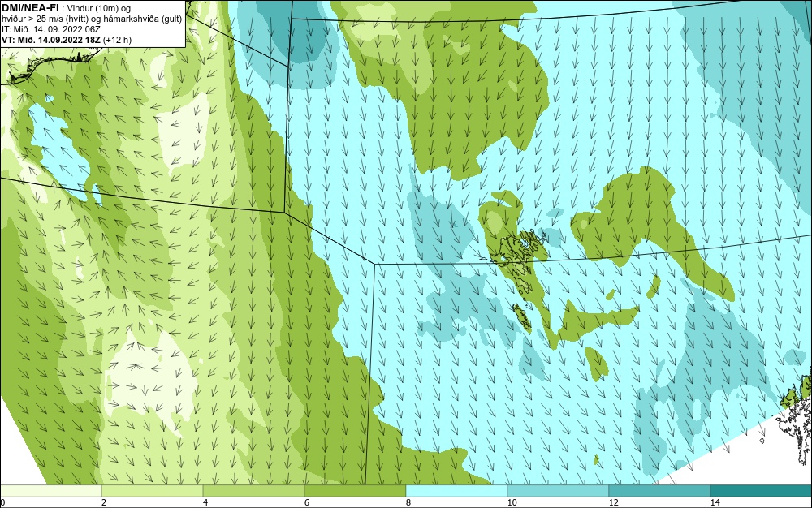Click the legend scale value '14'

[715, 502]
